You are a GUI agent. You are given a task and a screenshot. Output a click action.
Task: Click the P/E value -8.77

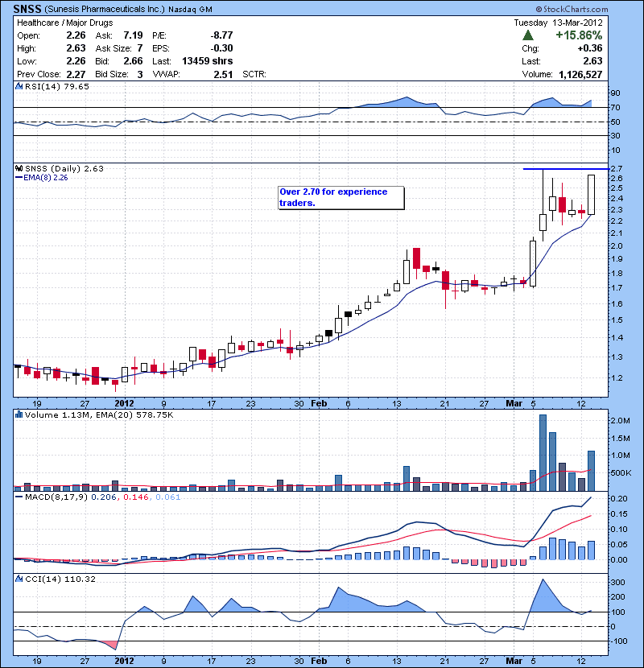[221, 35]
